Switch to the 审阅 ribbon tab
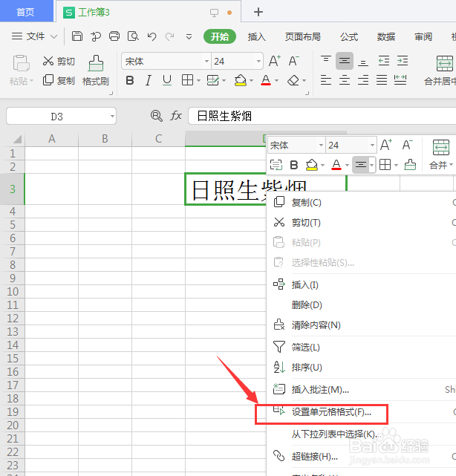 coord(423,36)
